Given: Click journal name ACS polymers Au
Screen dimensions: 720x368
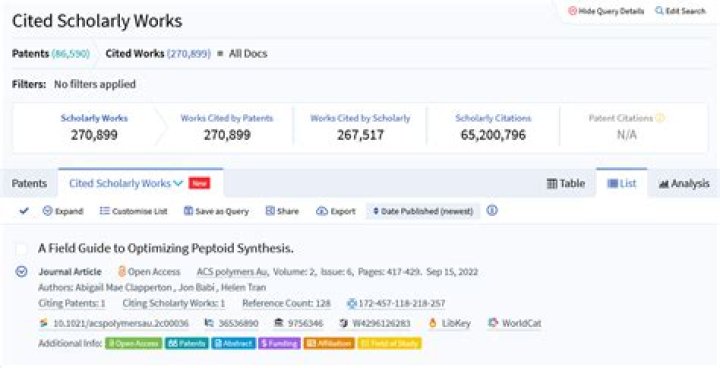Looking at the screenshot, I should coord(232,272).
